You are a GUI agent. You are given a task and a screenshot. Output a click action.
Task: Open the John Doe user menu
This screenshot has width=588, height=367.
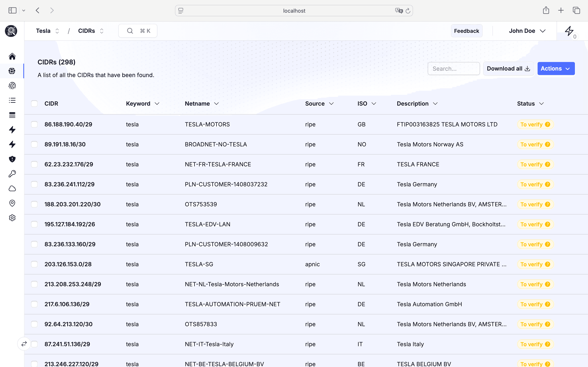click(x=527, y=31)
